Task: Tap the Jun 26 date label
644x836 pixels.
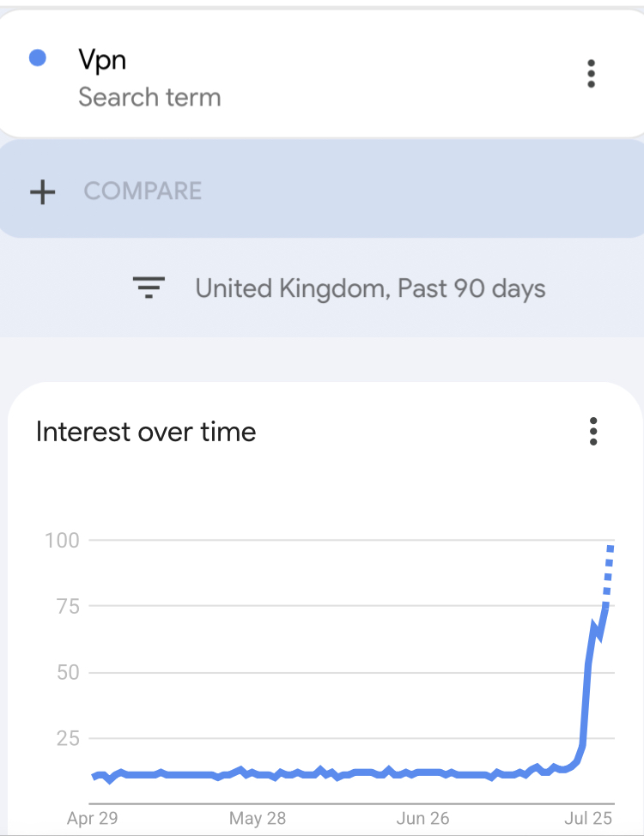Action: pos(422,818)
